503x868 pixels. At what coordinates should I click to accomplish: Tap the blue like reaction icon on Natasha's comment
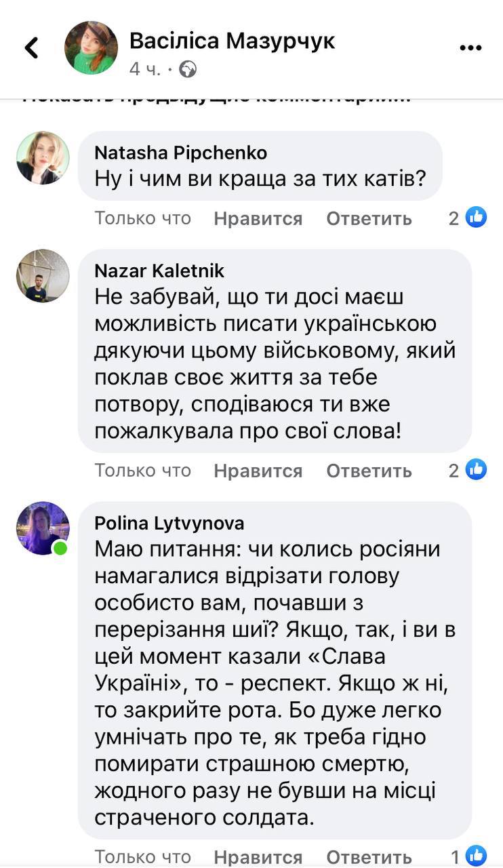click(477, 216)
